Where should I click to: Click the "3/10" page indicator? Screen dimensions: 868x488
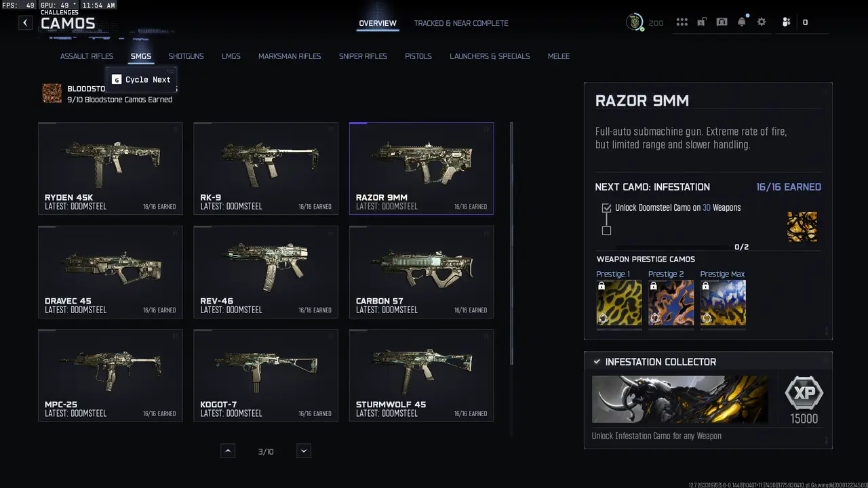266,451
